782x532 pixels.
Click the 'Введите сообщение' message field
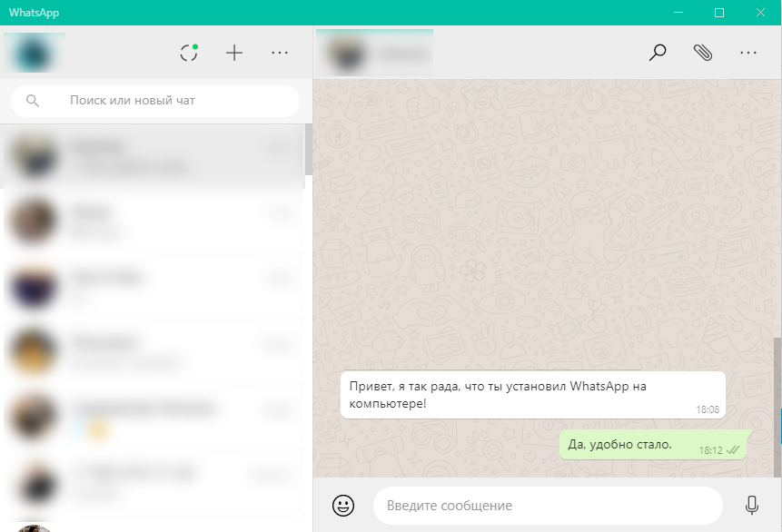tap(548, 506)
